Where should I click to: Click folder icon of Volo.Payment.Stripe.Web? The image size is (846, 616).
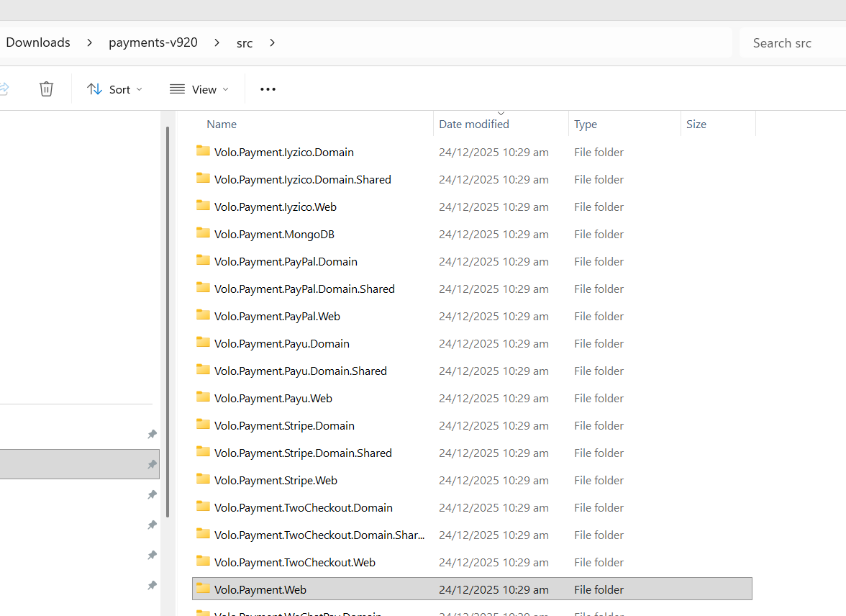[x=203, y=480]
